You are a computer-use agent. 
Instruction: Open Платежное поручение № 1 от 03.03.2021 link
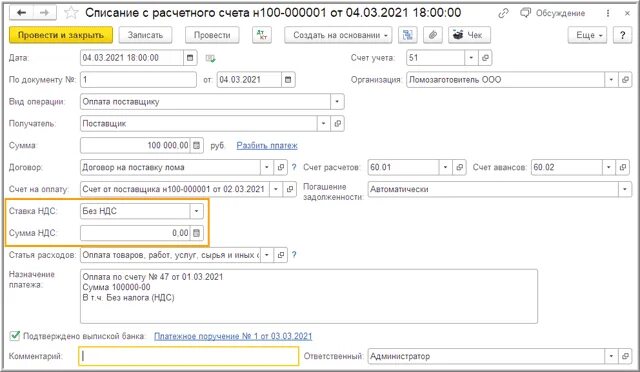pos(233,336)
